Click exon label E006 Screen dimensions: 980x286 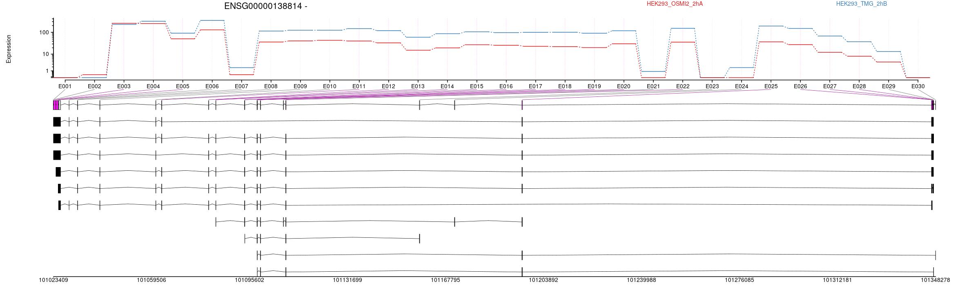212,86
